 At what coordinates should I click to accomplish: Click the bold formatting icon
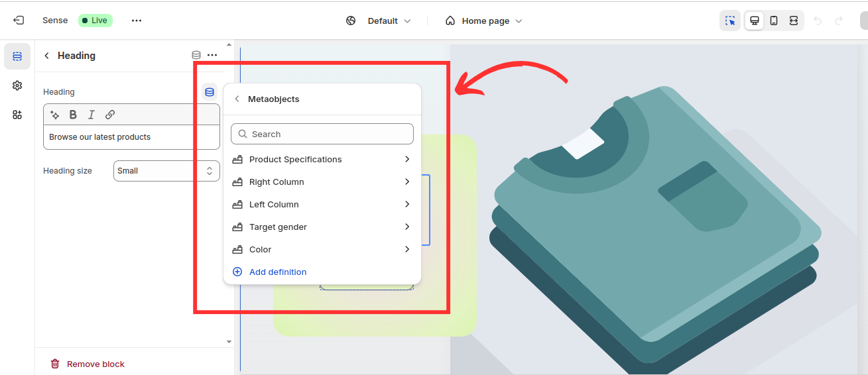coord(73,115)
